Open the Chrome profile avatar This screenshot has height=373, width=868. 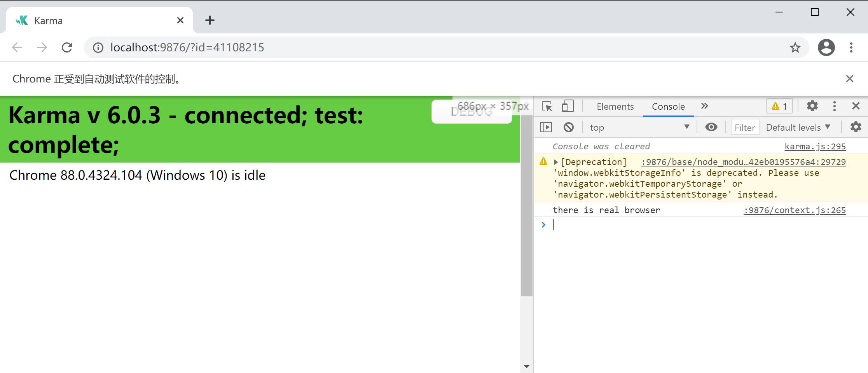tap(826, 47)
